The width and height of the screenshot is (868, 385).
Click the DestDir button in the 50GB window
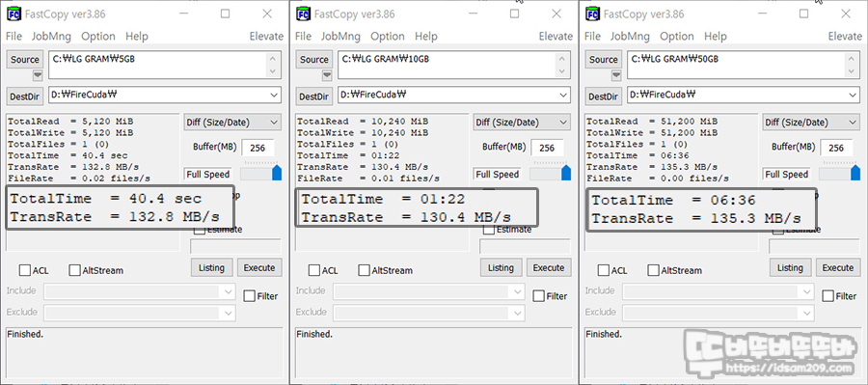604,96
